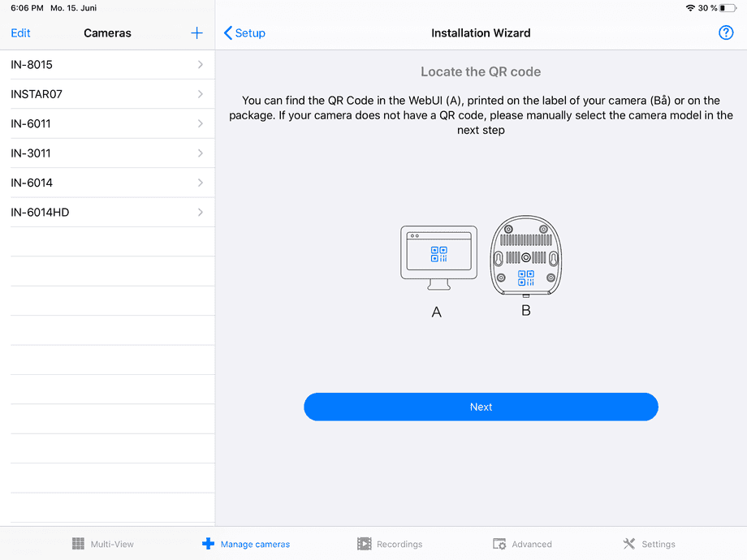Open the Settings wrench icon
Screen dimensions: 747x560
point(628,544)
